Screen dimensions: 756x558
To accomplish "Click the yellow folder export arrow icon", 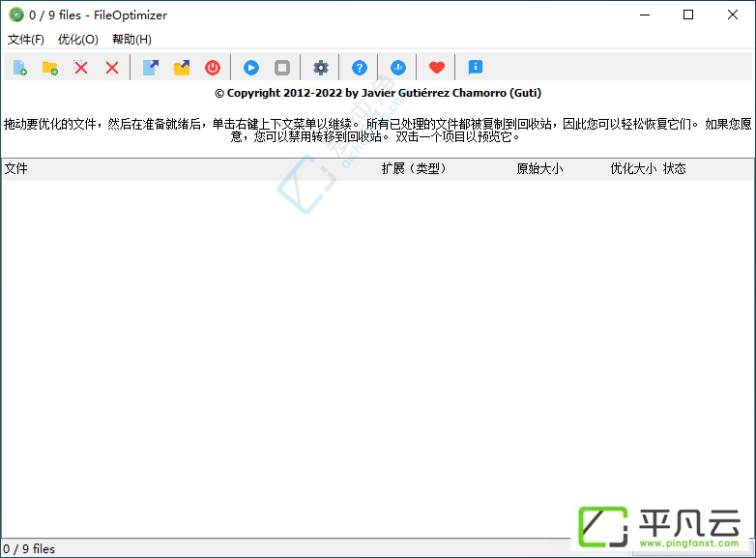I will point(182,68).
